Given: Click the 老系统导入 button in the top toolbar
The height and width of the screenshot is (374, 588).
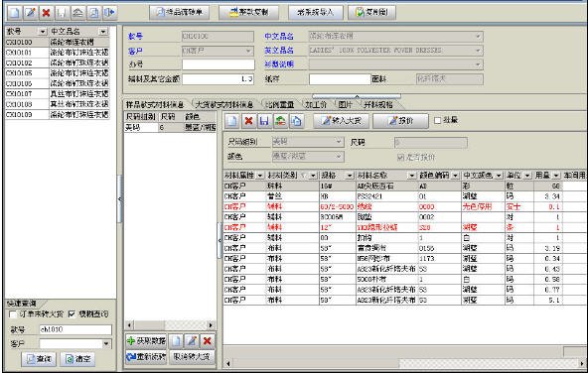Looking at the screenshot, I should coord(316,12).
